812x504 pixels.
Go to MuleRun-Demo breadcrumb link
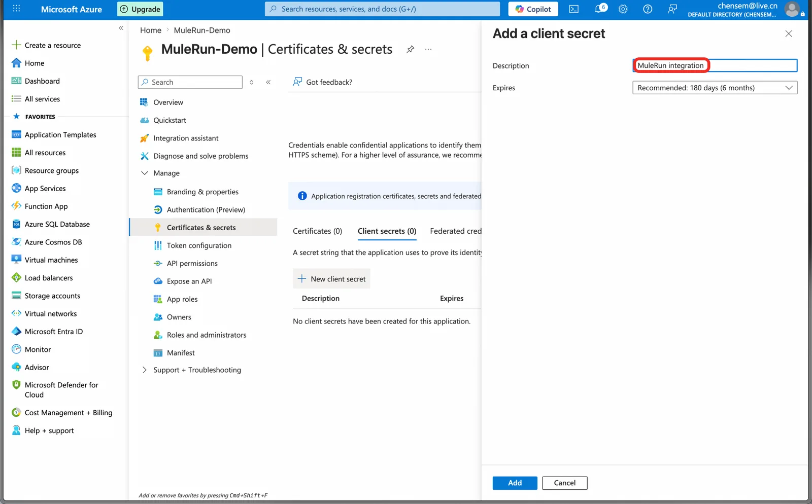[202, 30]
